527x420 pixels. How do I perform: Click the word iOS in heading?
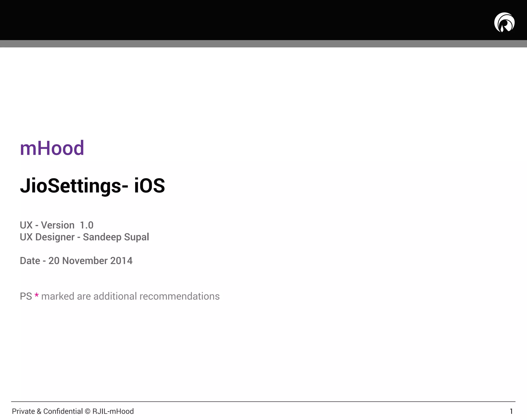149,186
